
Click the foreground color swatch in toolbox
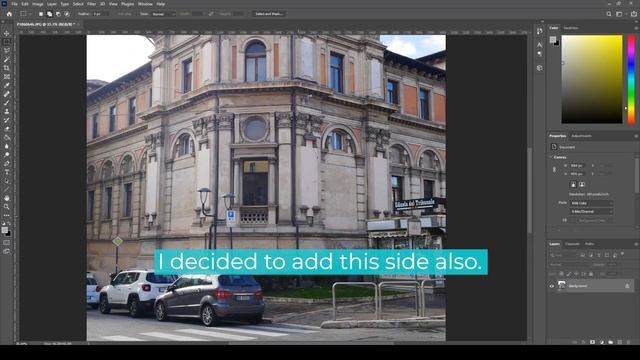coord(5,230)
